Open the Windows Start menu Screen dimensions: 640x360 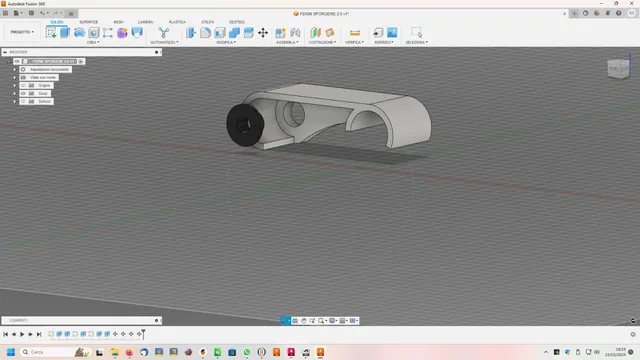tap(11, 352)
